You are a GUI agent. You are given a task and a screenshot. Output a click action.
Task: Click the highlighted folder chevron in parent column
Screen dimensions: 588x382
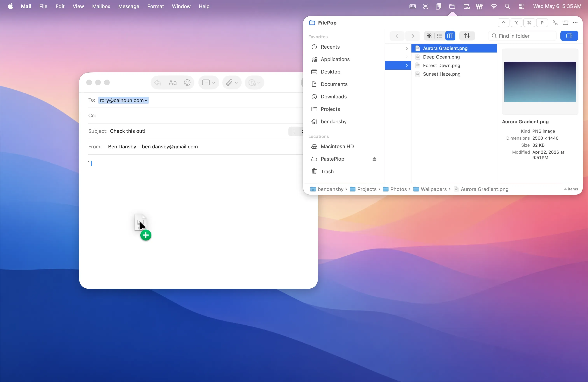[x=407, y=66]
